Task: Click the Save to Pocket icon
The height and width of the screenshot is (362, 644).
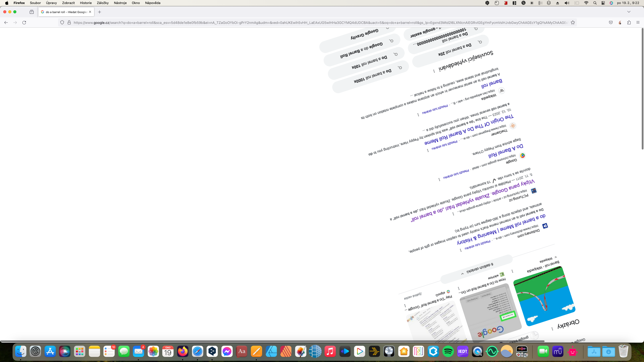Action: click(611, 23)
